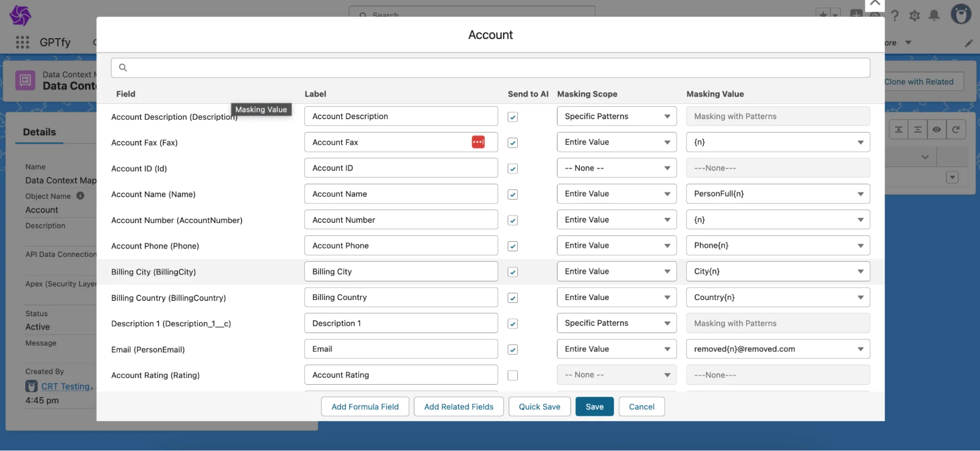Open the user avatar profile menu
This screenshot has width=980, height=451.
pos(960,14)
